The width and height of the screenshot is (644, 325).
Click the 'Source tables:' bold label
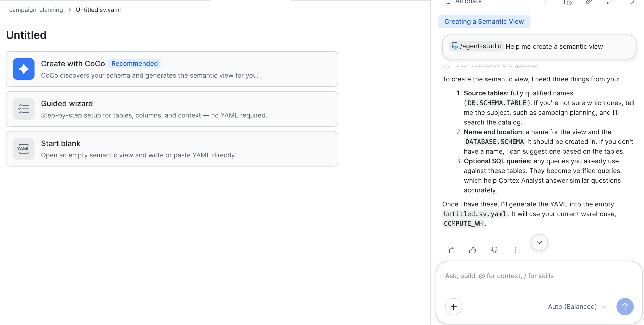pos(486,93)
